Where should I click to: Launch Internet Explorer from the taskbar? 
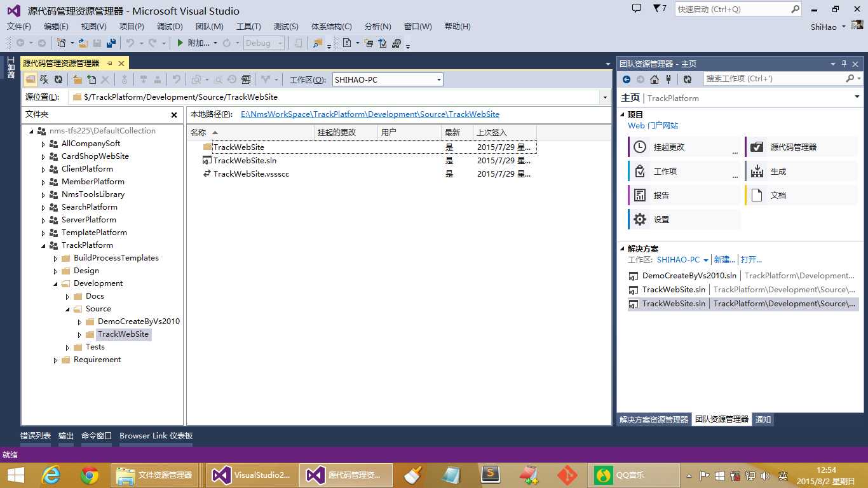(x=51, y=475)
